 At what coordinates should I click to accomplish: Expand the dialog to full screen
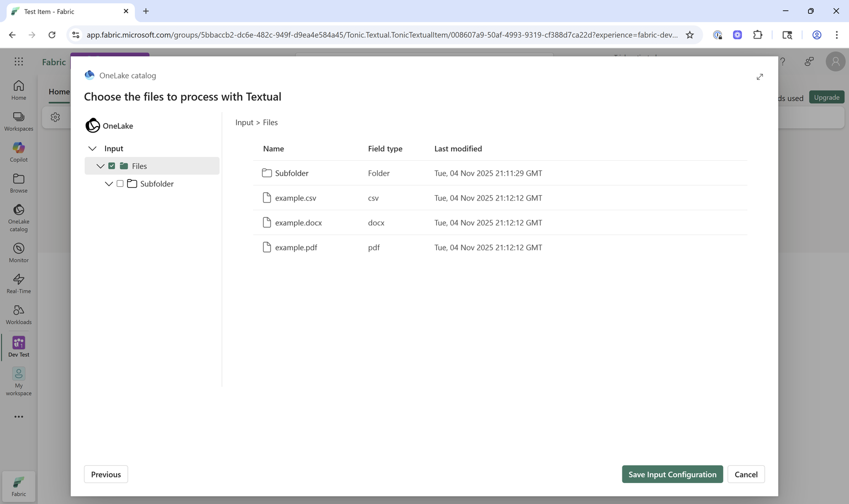coord(759,77)
